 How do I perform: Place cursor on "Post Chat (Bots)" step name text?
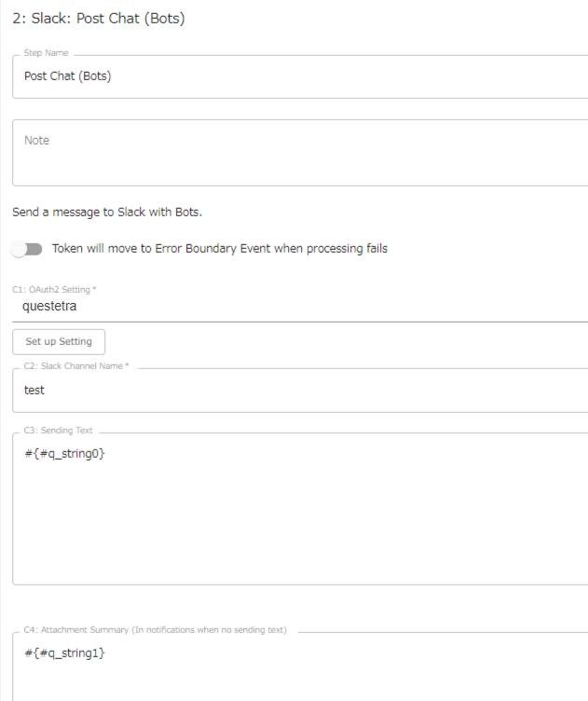(67, 76)
